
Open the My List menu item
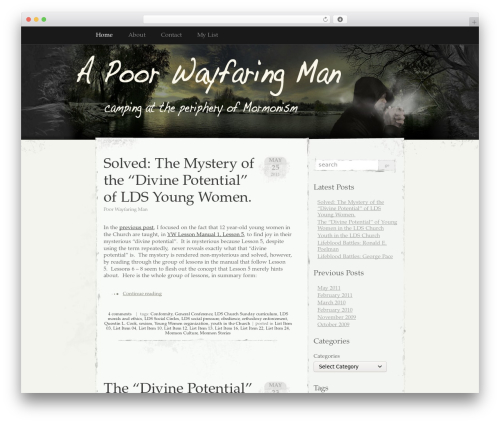(207, 35)
